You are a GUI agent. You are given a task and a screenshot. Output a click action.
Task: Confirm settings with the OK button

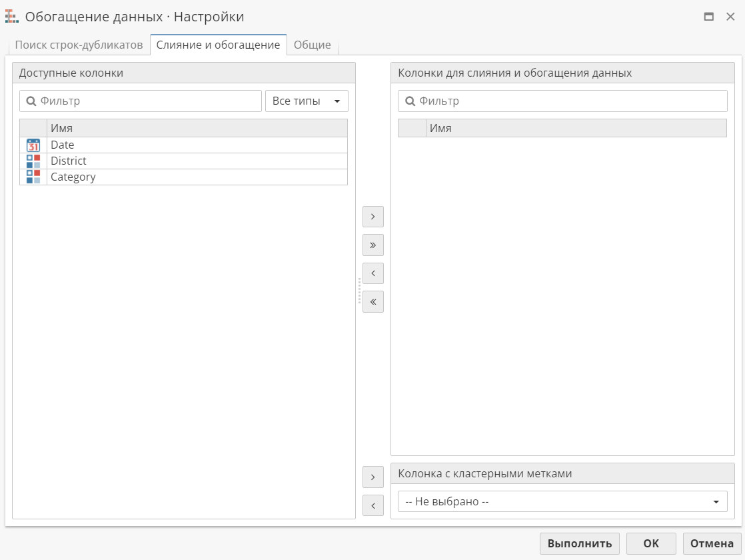651,543
